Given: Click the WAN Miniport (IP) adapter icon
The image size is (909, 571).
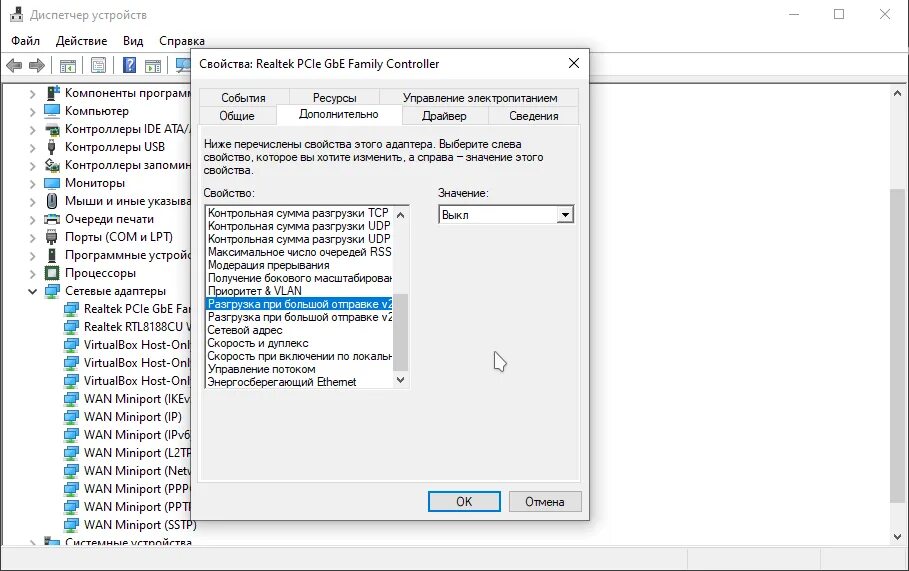Looking at the screenshot, I should point(71,417).
